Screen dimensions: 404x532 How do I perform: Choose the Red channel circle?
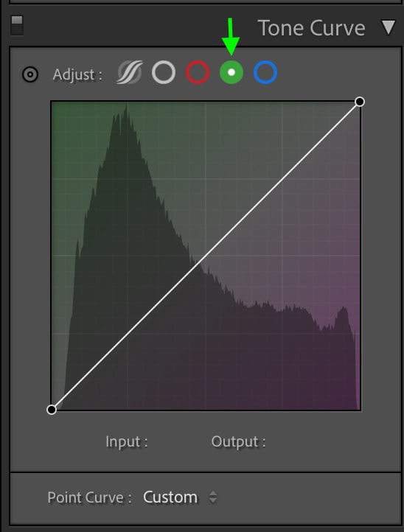click(x=198, y=72)
